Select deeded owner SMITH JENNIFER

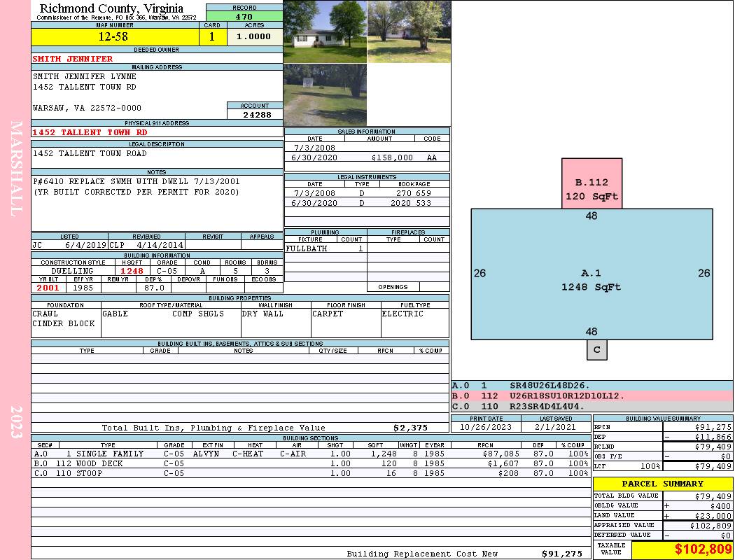click(x=73, y=59)
